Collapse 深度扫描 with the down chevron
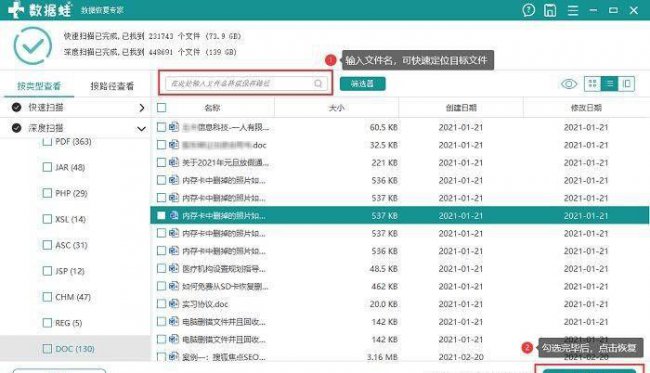Image resolution: width=650 pixels, height=373 pixels. pos(141,128)
